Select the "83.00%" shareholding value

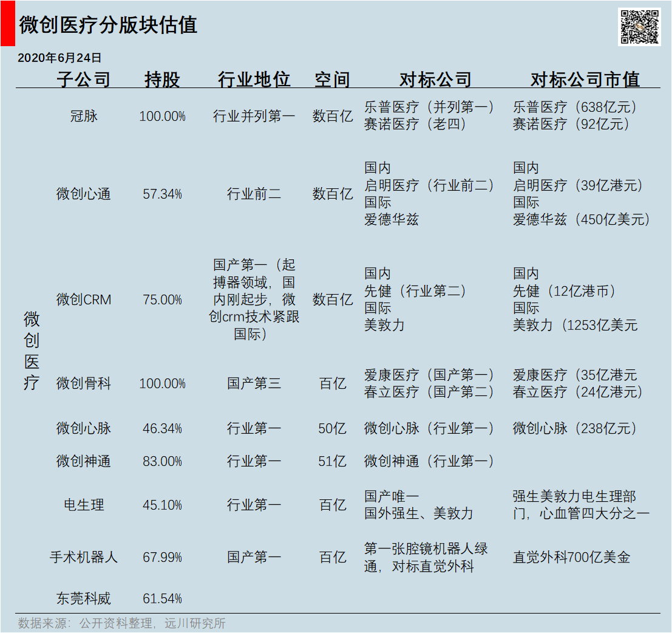[x=162, y=462]
